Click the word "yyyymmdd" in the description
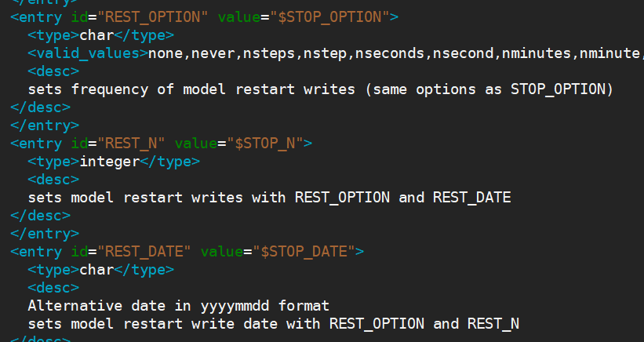 (235, 306)
